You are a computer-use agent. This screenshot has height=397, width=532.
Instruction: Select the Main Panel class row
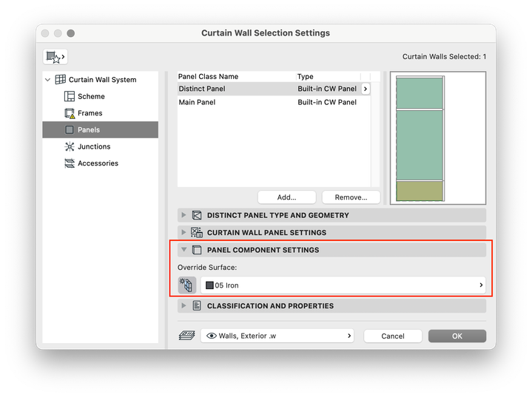pyautogui.click(x=274, y=102)
